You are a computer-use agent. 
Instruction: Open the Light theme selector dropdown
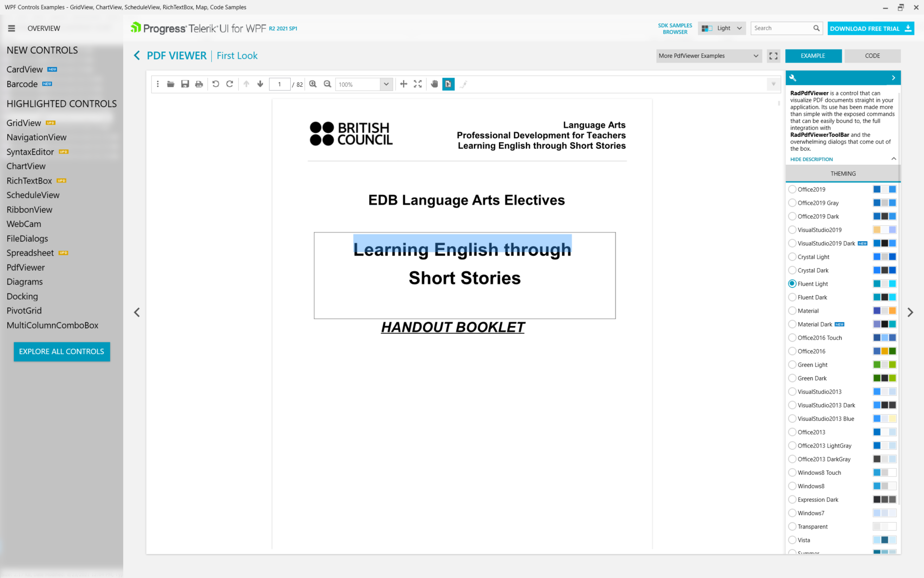click(722, 28)
